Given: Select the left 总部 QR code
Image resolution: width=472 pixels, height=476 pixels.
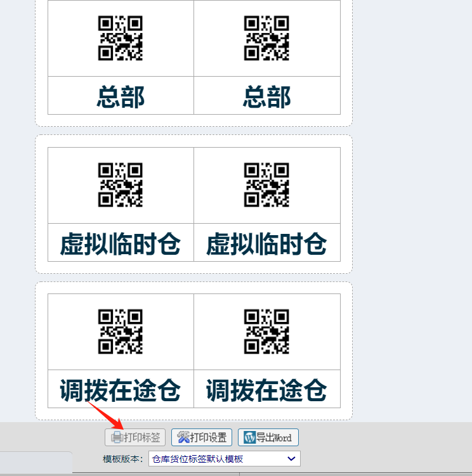Looking at the screenshot, I should coord(121,39).
